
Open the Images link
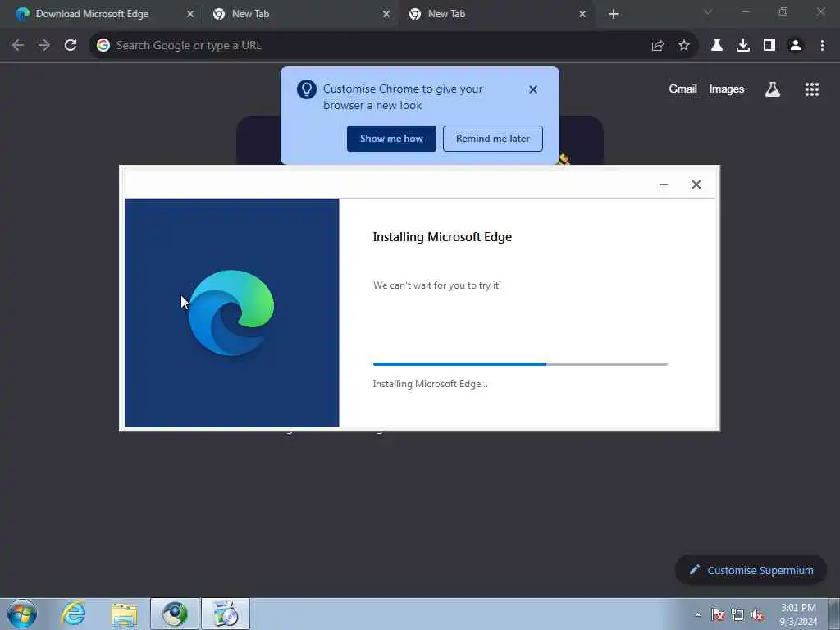pyautogui.click(x=727, y=89)
